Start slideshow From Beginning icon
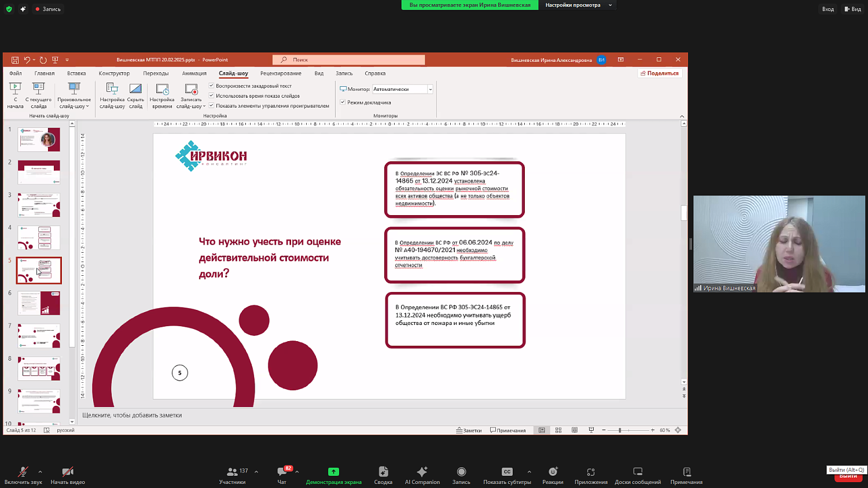 [15, 95]
